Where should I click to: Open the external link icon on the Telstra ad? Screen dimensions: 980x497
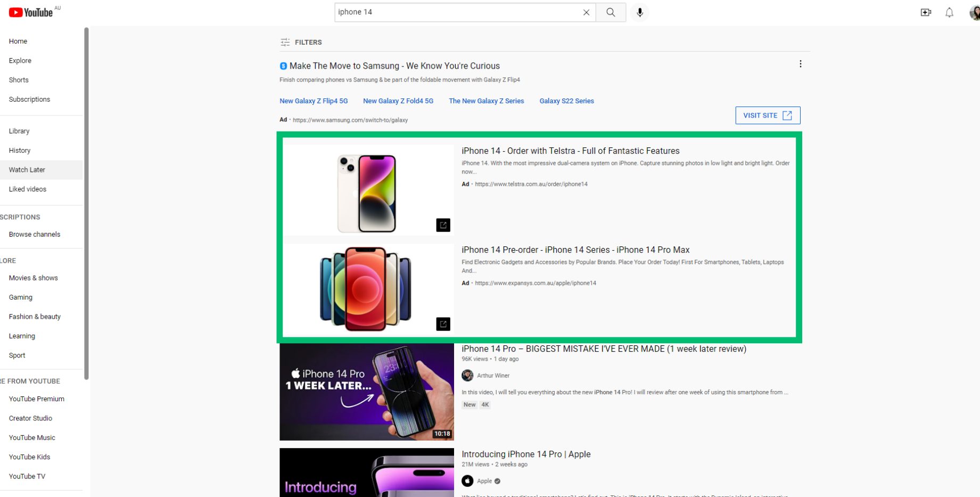tap(443, 225)
